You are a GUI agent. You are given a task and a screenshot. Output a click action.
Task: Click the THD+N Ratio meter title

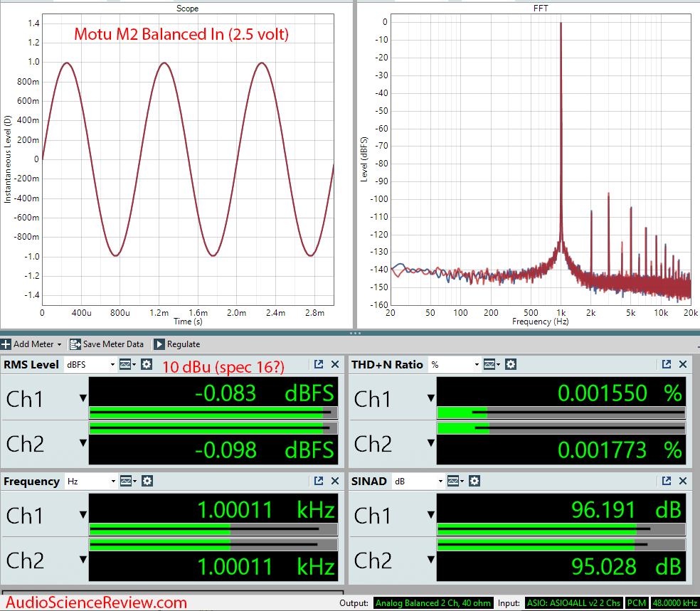click(x=387, y=365)
